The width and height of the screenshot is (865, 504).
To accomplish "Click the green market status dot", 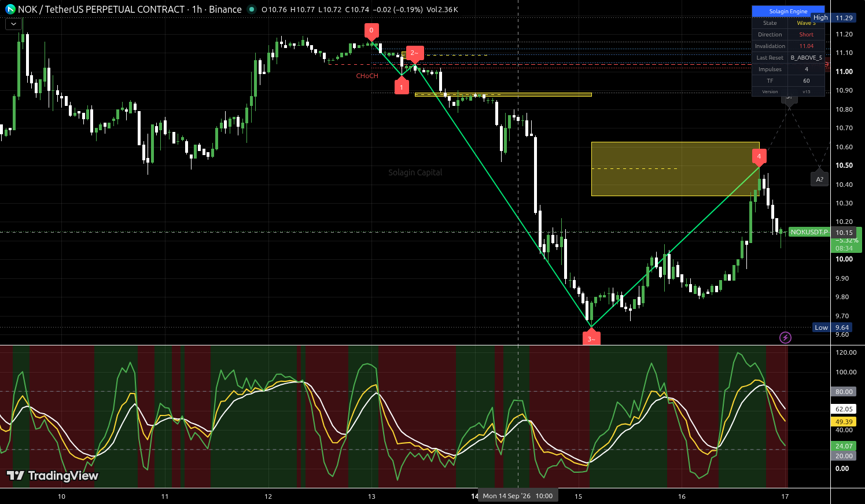I will click(251, 9).
